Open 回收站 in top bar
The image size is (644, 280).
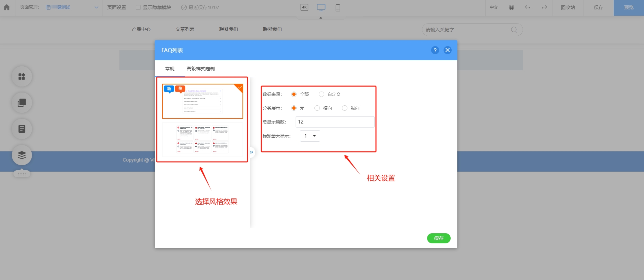[568, 7]
